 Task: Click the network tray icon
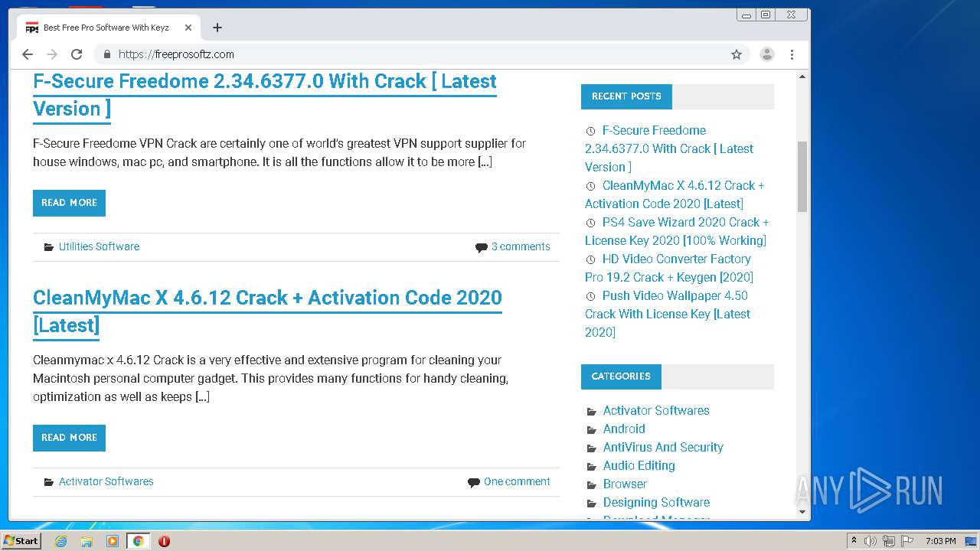tap(889, 541)
